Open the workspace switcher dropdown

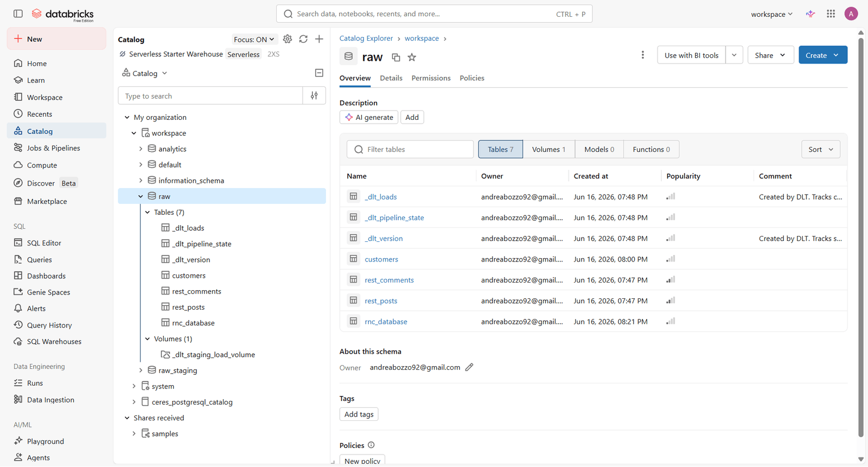point(771,14)
